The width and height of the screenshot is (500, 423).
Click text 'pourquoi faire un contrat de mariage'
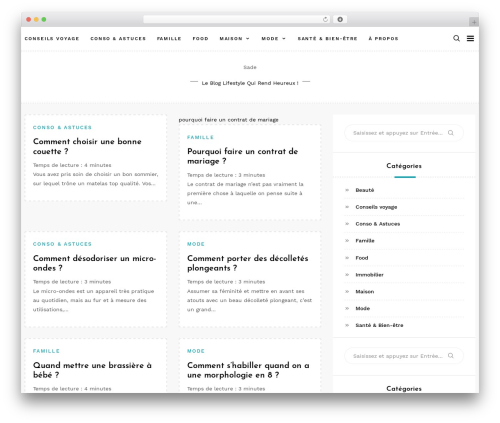228,120
